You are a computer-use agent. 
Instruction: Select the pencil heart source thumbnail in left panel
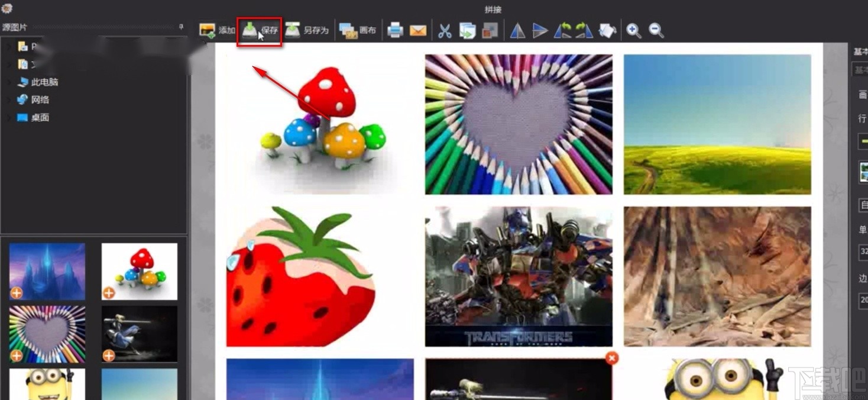click(47, 334)
